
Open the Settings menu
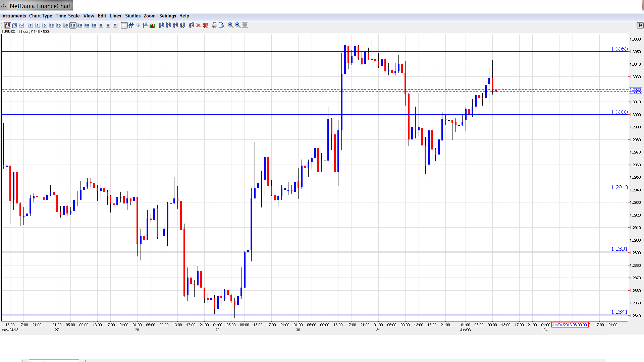167,16
